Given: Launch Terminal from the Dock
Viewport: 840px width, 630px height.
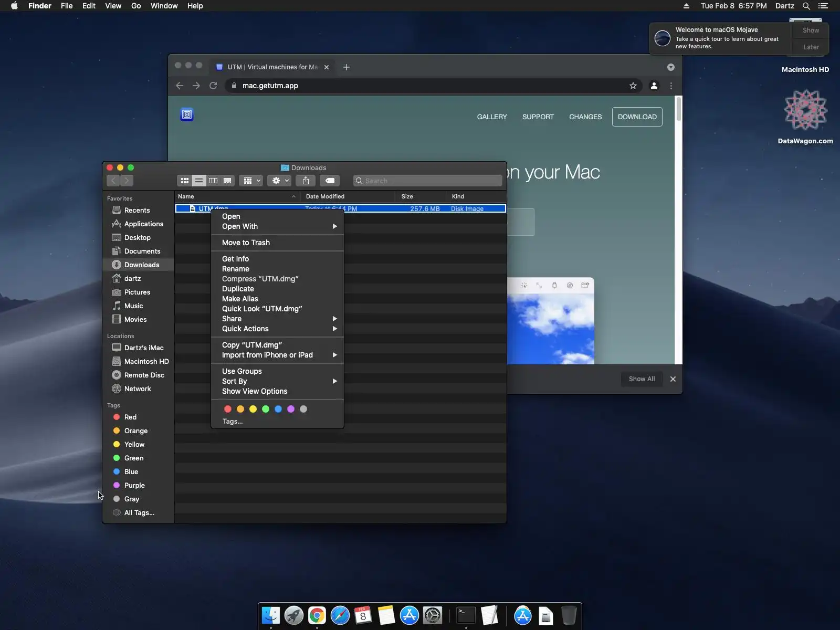Looking at the screenshot, I should pyautogui.click(x=466, y=615).
